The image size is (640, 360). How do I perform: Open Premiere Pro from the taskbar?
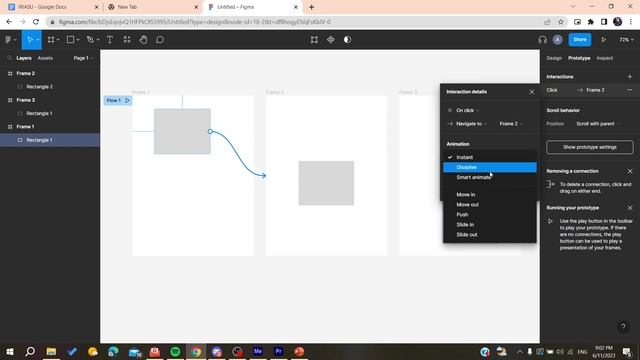click(x=278, y=351)
